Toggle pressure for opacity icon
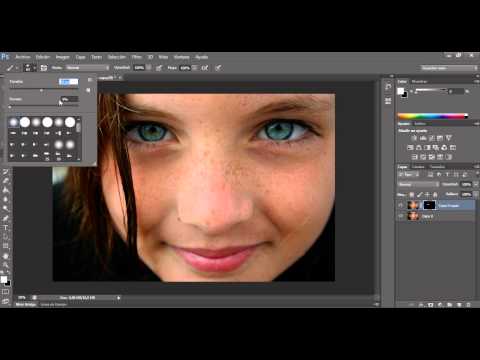Viewport: 480px width, 360px height. click(159, 68)
